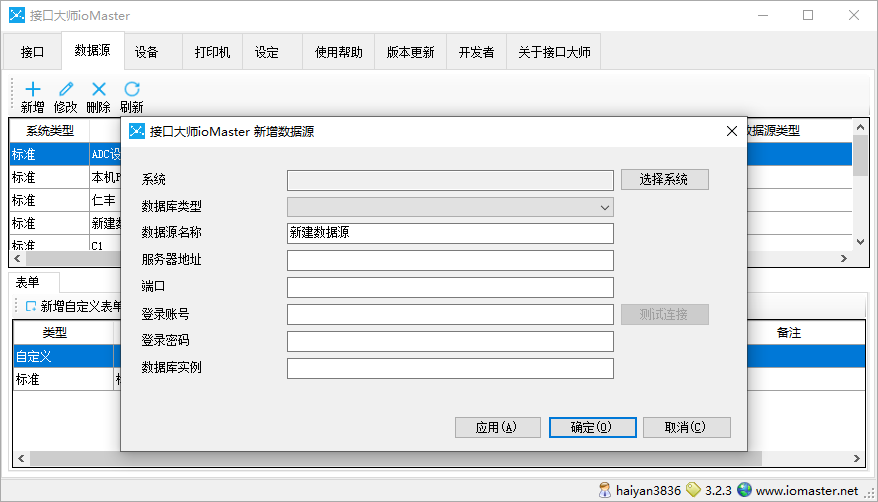This screenshot has height=502, width=878.
Task: Close the 新增数据源 dialog
Action: coord(731,131)
